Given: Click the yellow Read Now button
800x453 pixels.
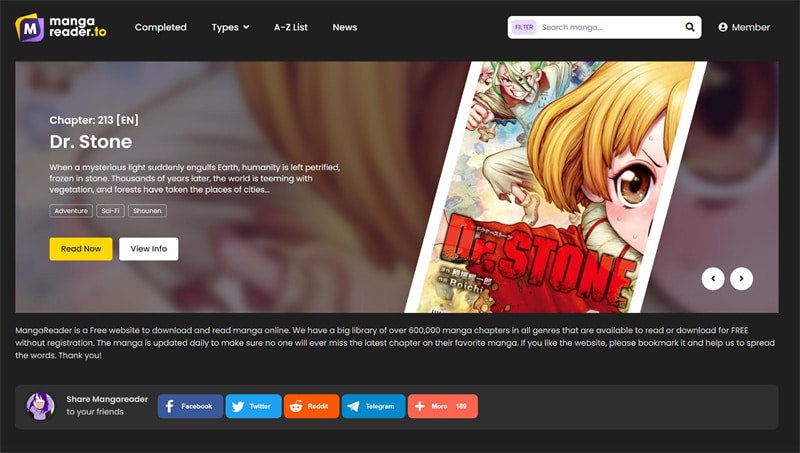Looking at the screenshot, I should tap(81, 249).
